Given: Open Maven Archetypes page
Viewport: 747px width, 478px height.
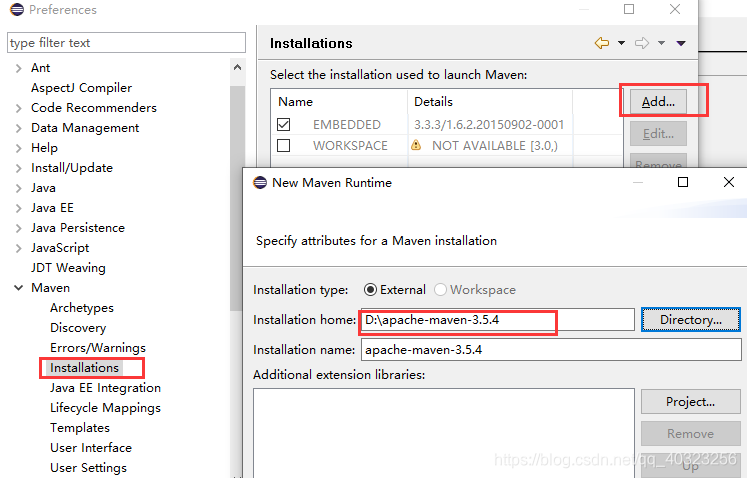Looking at the screenshot, I should [x=82, y=308].
